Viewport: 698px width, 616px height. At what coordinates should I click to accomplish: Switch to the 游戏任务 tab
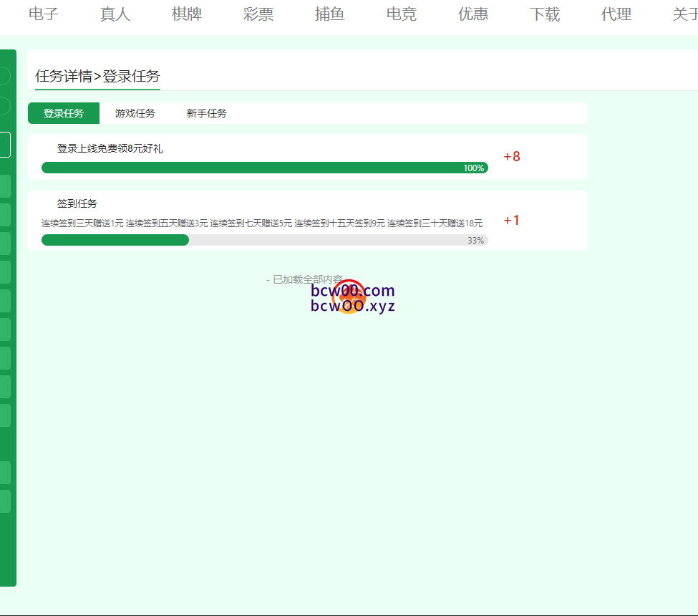(x=135, y=113)
